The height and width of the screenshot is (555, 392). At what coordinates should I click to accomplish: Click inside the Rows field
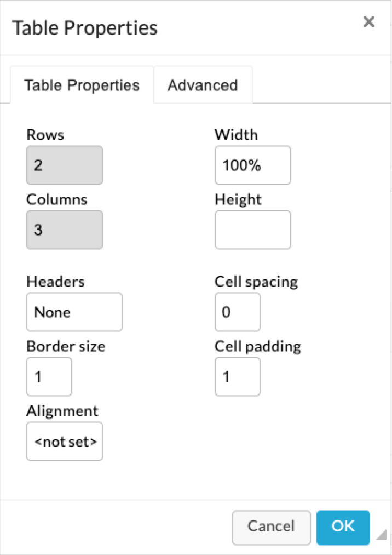click(64, 165)
